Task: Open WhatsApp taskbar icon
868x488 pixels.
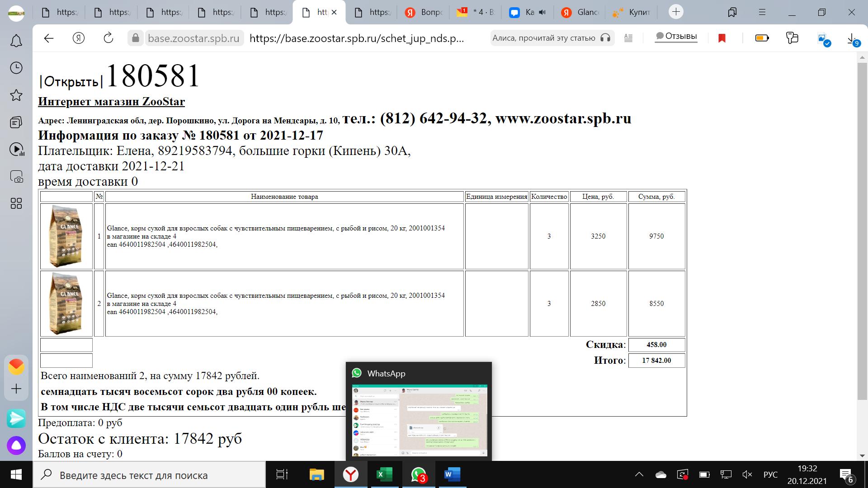Action: [x=419, y=475]
